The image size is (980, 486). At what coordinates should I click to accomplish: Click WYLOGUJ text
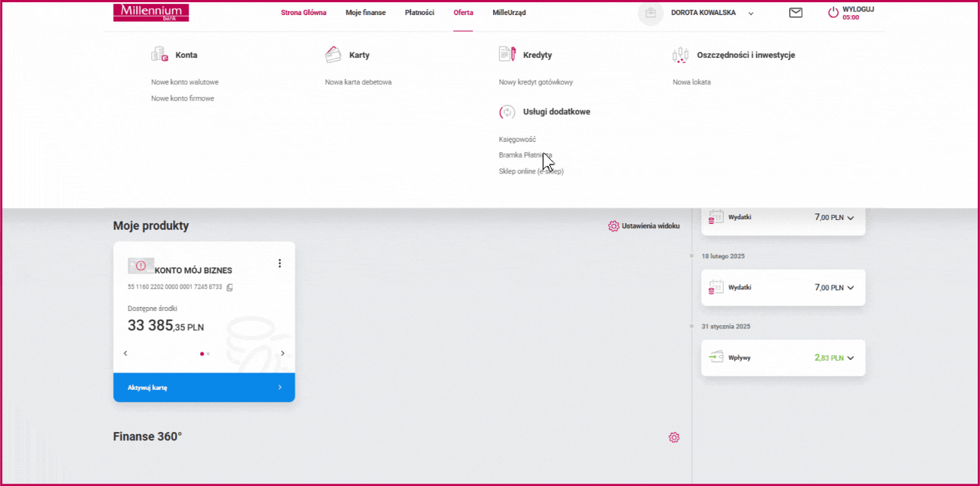[858, 9]
